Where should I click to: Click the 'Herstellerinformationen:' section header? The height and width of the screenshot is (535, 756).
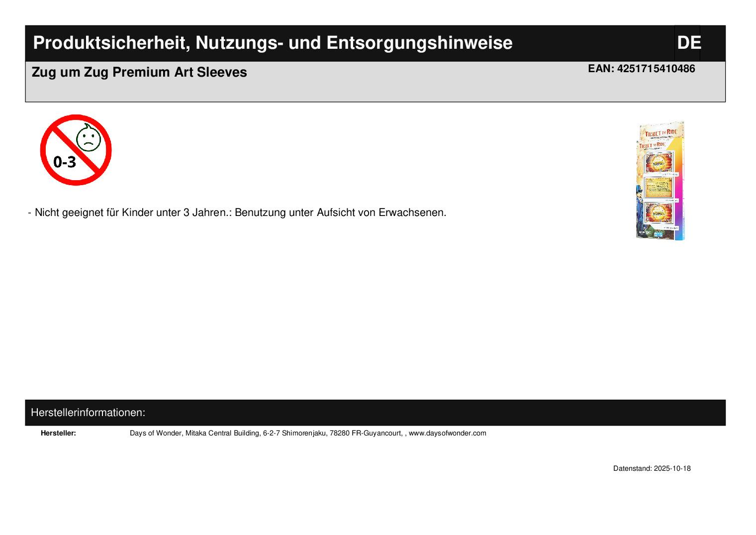88,413
